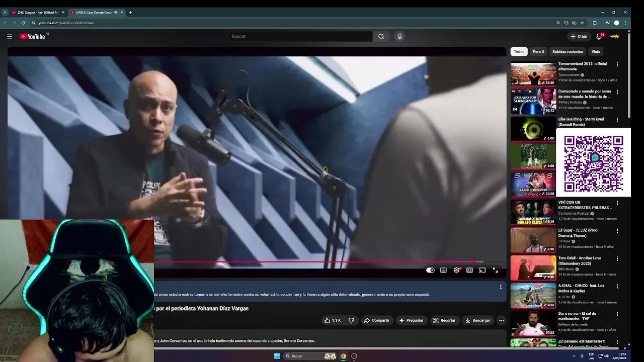
Task: Open the player settings gear
Action: pyautogui.click(x=456, y=270)
